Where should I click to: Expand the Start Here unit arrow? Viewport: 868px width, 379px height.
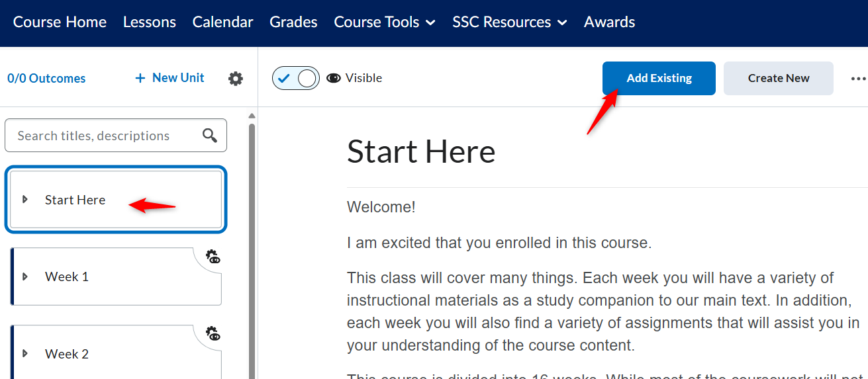coord(25,199)
